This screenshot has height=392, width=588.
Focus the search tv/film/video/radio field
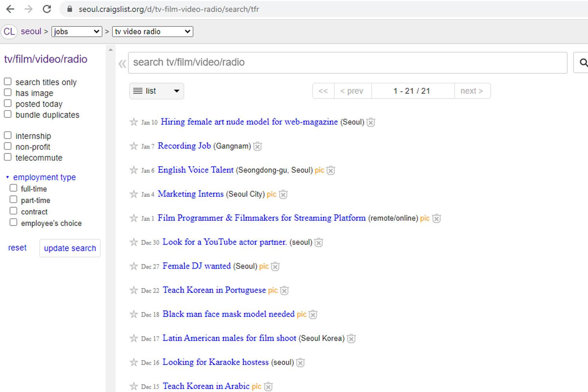[x=347, y=63]
